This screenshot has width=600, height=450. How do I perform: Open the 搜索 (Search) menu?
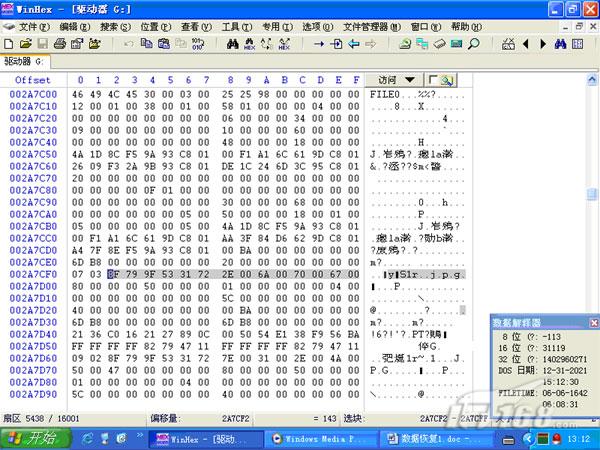click(x=115, y=26)
